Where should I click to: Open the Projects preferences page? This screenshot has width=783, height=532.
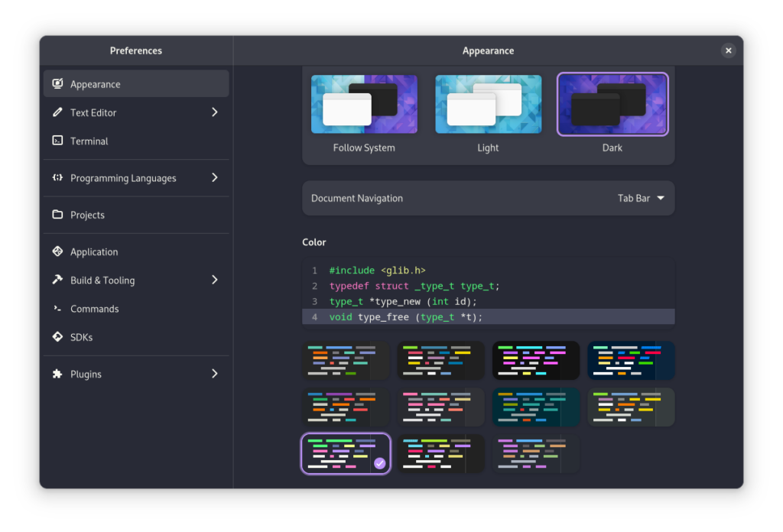136,215
